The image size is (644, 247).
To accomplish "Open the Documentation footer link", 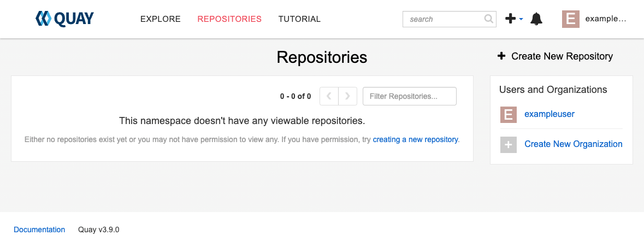I will point(39,230).
